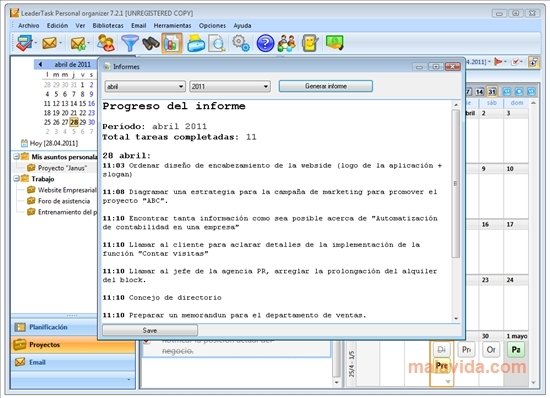The image size is (550, 398).
Task: Open print preview magnifier icon
Action: (x=217, y=44)
